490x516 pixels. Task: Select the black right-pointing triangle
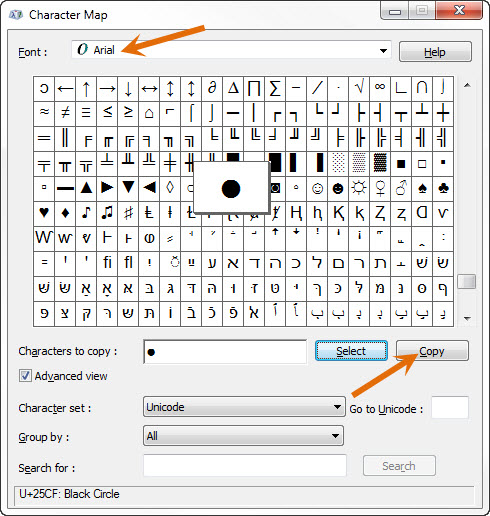coord(107,189)
